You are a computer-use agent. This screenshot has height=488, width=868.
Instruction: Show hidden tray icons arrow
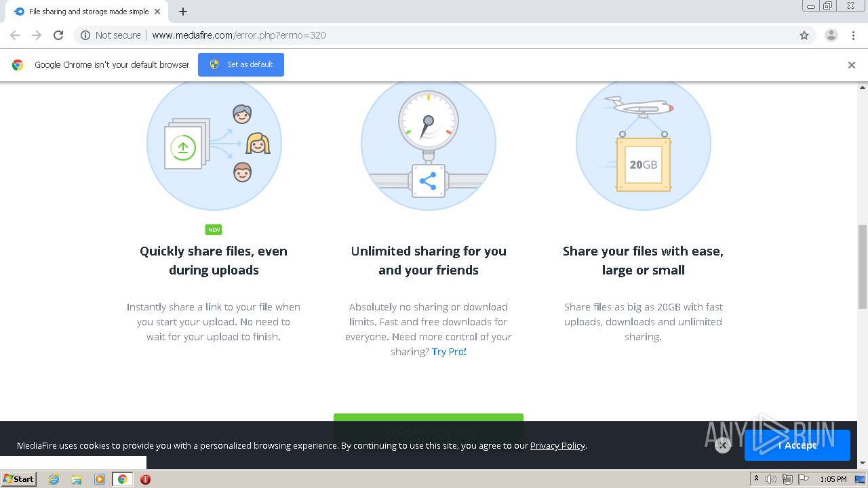tap(756, 479)
